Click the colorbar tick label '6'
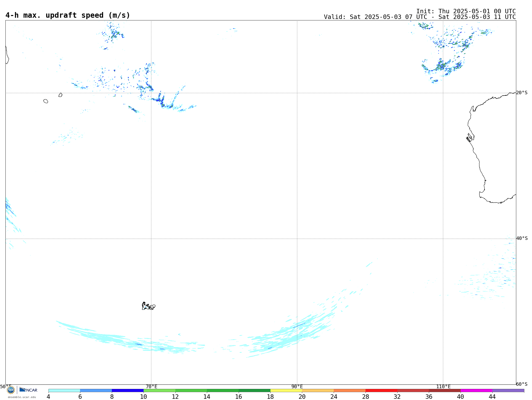The width and height of the screenshot is (532, 400). [x=80, y=397]
